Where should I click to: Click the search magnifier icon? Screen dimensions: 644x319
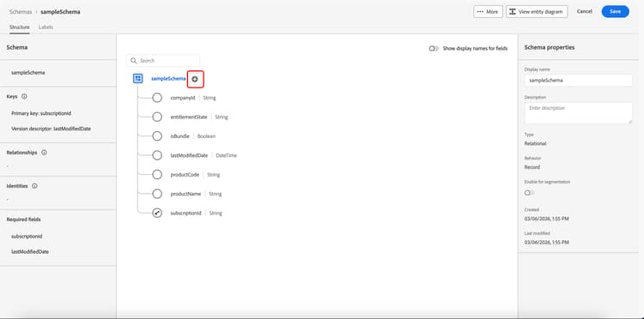tap(133, 61)
